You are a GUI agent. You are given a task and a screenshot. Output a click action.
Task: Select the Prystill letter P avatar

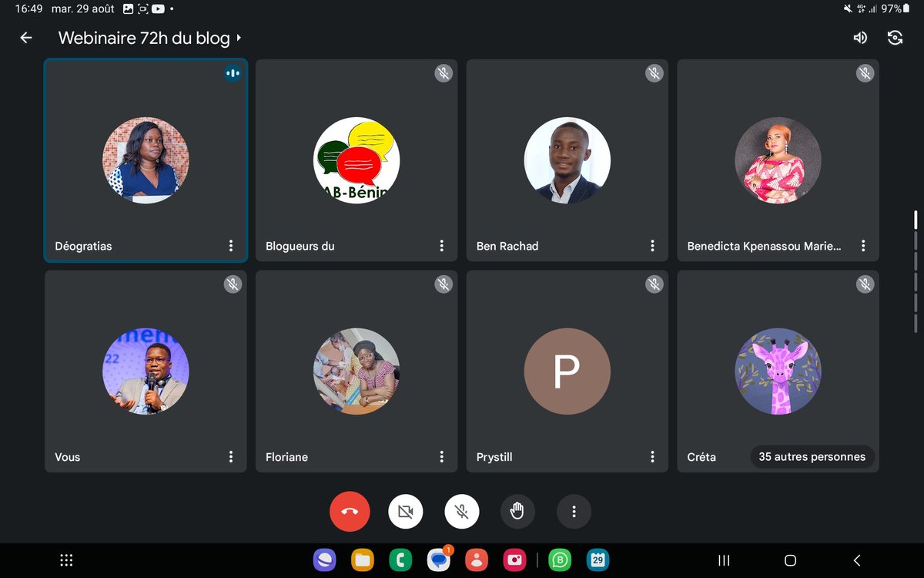[x=567, y=371]
